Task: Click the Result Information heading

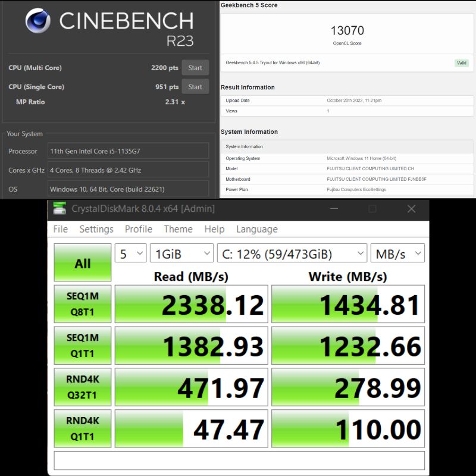Action: tap(248, 87)
